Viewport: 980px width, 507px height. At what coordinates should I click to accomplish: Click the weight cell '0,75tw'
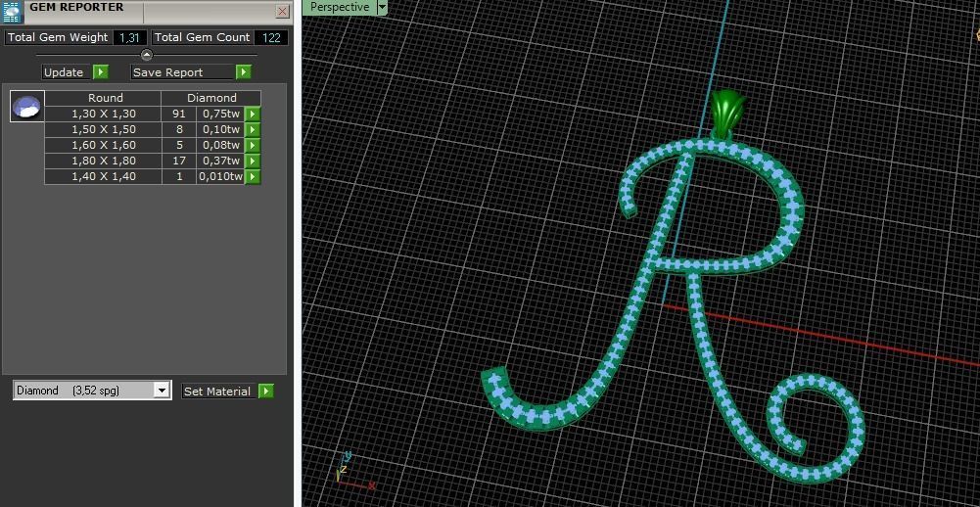(220, 114)
